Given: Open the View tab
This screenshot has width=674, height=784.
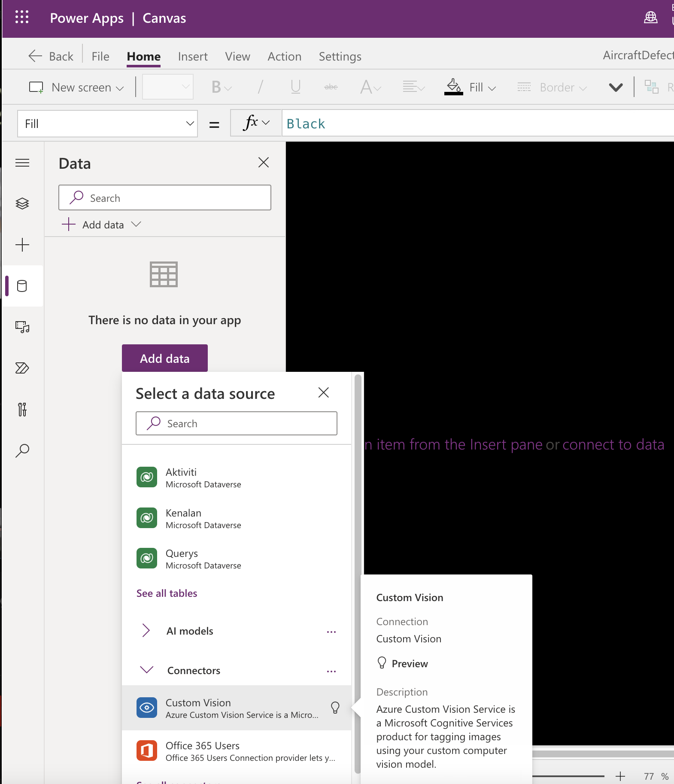Looking at the screenshot, I should pyautogui.click(x=237, y=56).
